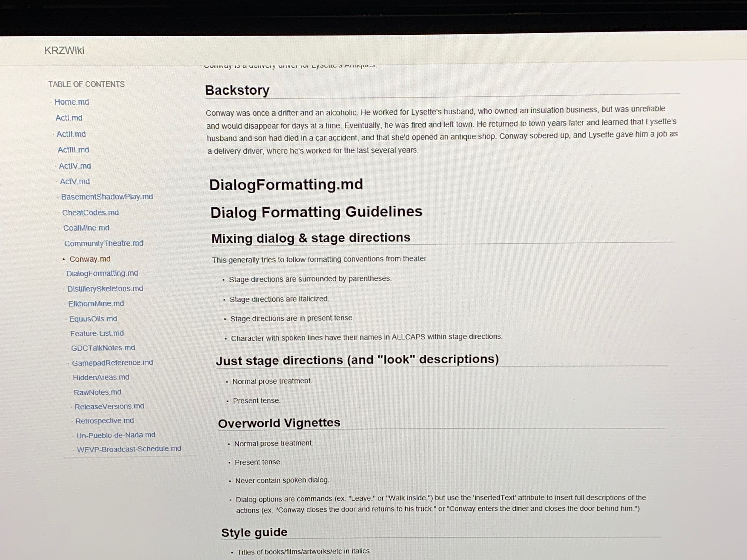Click the KRZWiki site title

coord(64,51)
